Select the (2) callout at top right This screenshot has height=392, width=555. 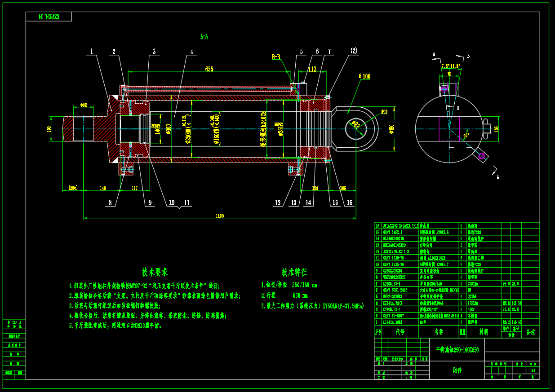tap(354, 51)
